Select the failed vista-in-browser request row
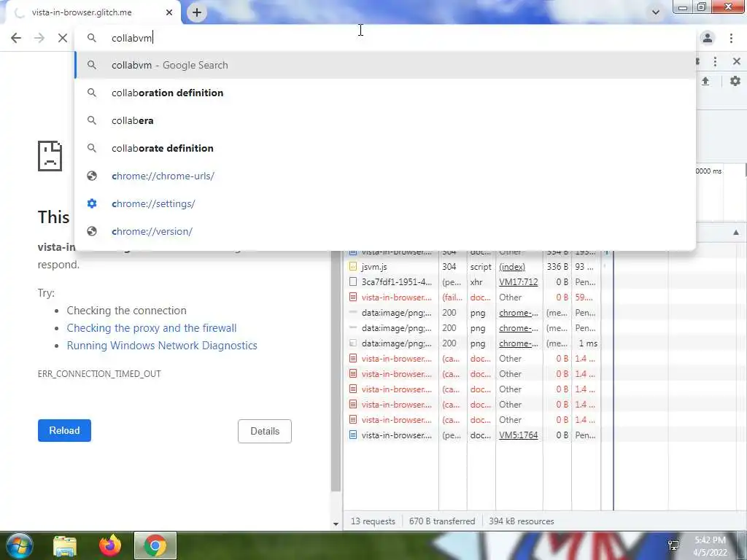The height and width of the screenshot is (560, 747). 473,297
